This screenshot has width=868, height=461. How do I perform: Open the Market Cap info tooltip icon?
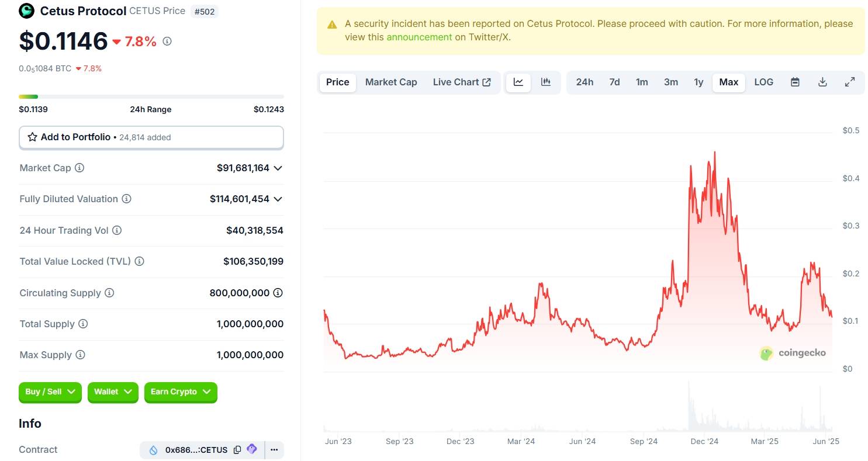pyautogui.click(x=79, y=168)
